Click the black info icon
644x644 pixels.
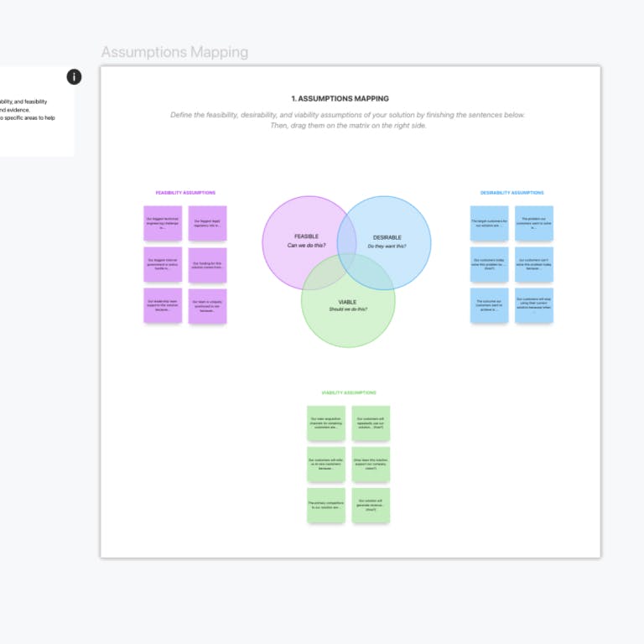pyautogui.click(x=74, y=77)
